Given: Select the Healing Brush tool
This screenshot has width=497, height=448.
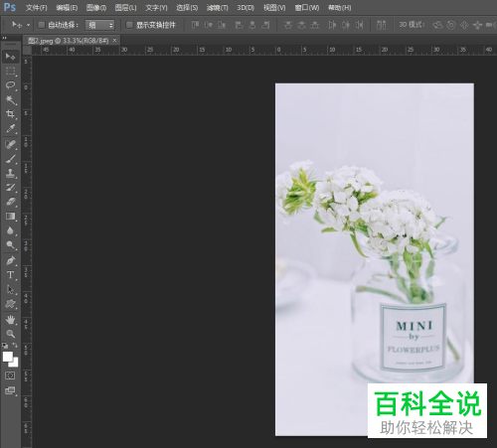Looking at the screenshot, I should tap(10, 144).
